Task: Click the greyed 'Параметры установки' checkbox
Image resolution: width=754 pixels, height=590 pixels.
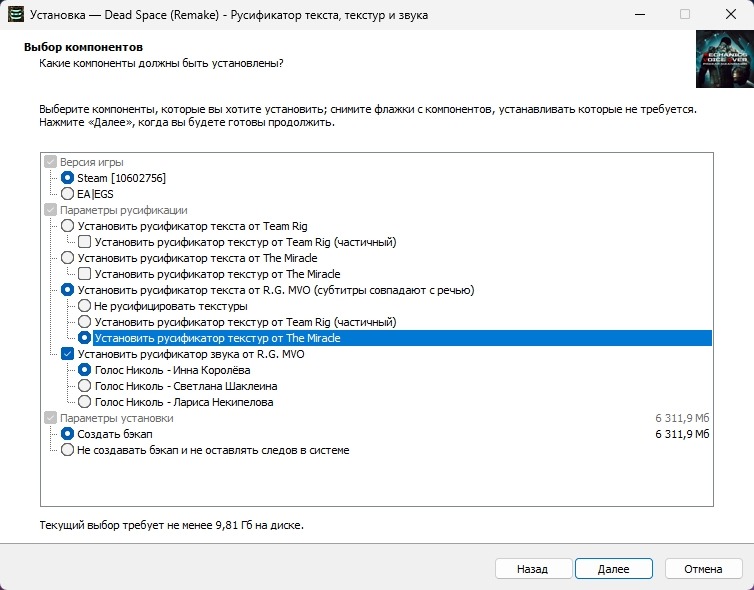Action: [x=50, y=418]
